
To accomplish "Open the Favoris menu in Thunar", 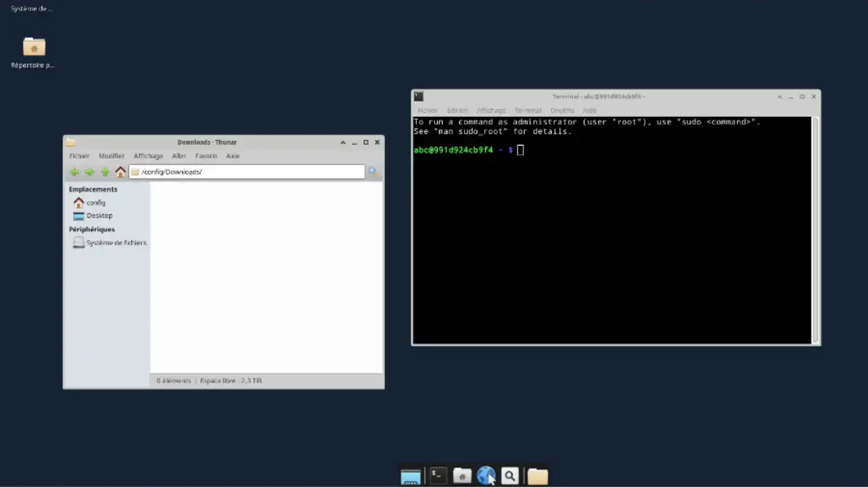I will tap(206, 156).
